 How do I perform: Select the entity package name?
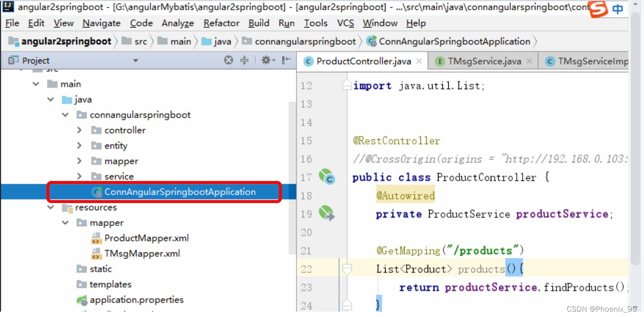pos(115,146)
